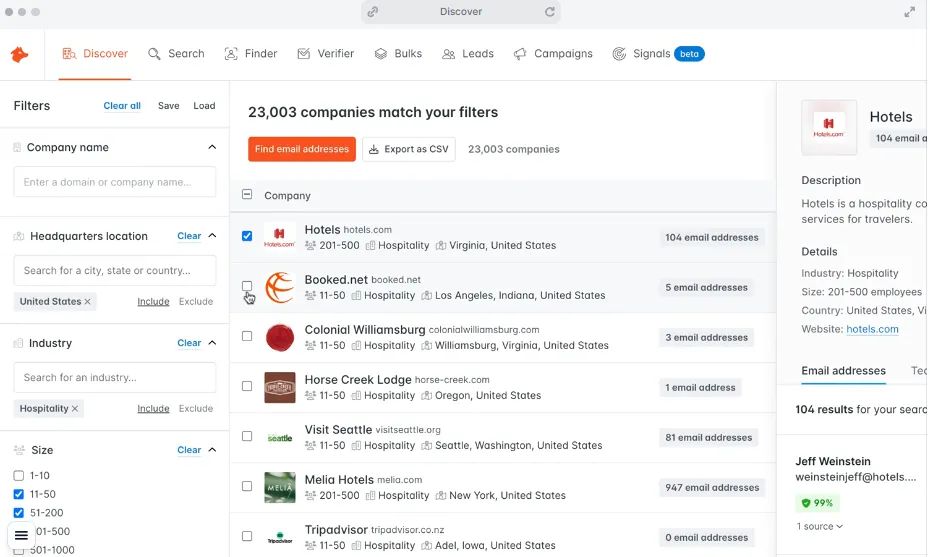Uncheck the 51-200 size filter
This screenshot has height=557, width=930.
[19, 513]
